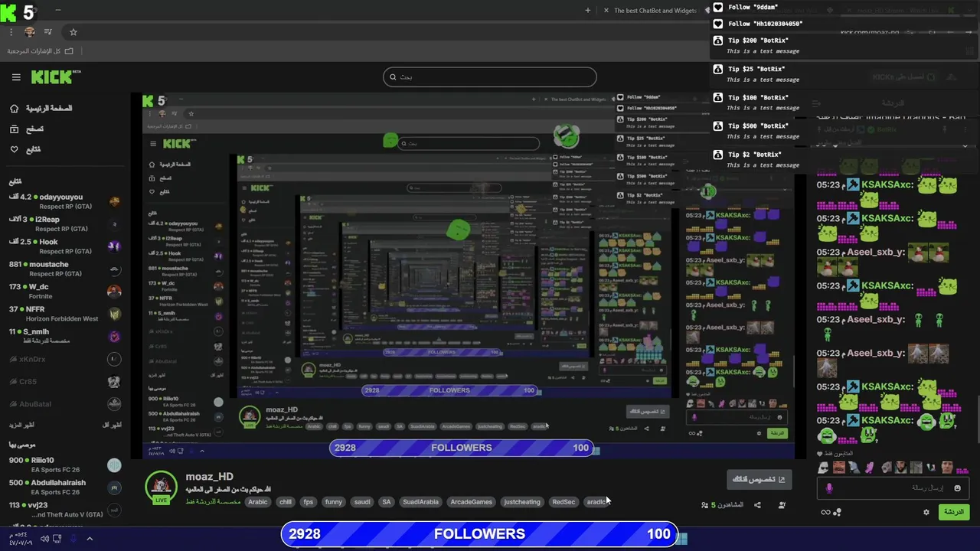Viewport: 980px width, 551px height.
Task: Select the funny tag
Action: (x=333, y=502)
